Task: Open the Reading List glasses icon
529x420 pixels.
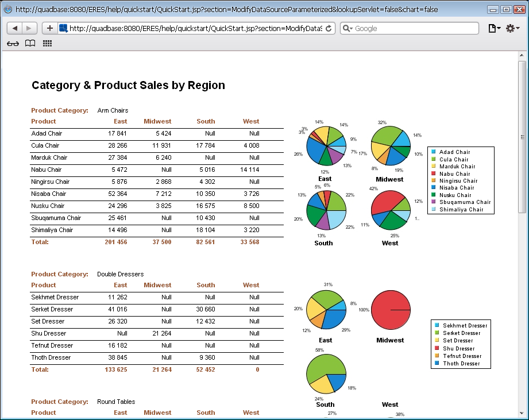Action: point(13,43)
